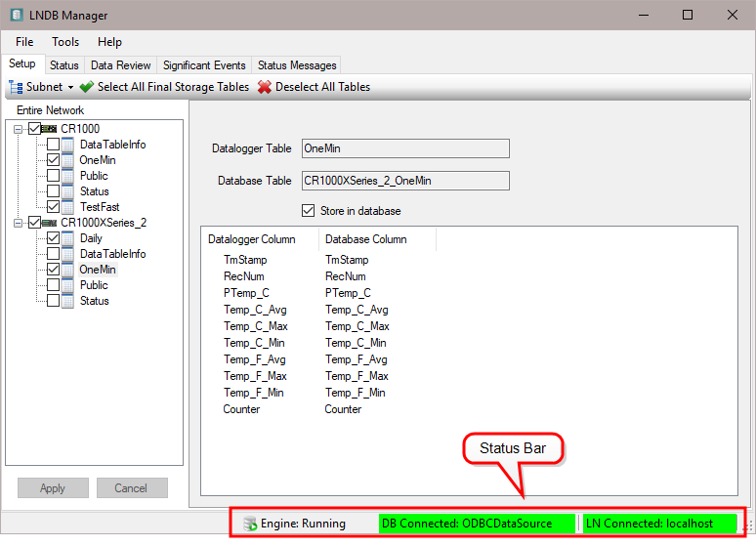Click the CR1000 datalogger device icon
Screen dimensions: 756x546
(52, 129)
